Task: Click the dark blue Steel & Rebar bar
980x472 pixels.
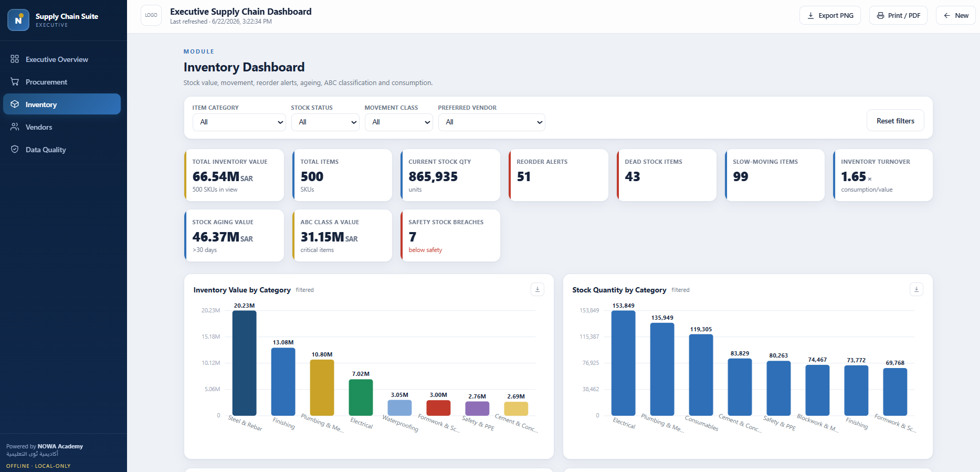Action: click(x=245, y=363)
